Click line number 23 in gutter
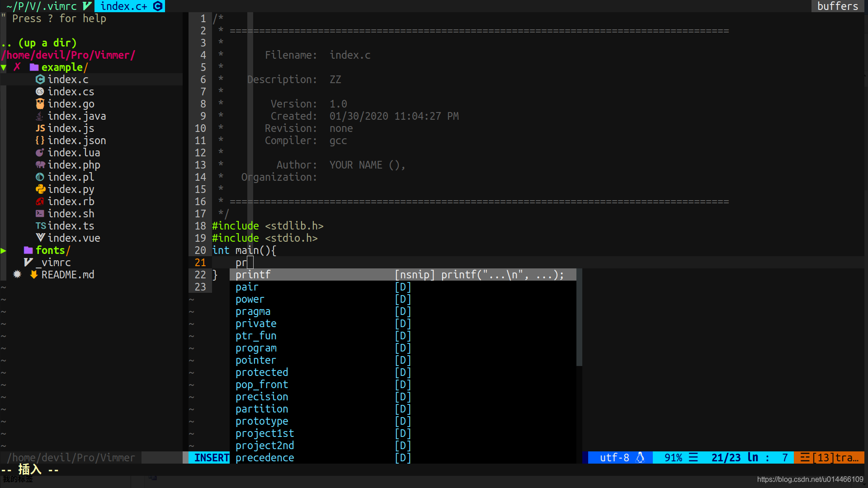The width and height of the screenshot is (868, 488). (x=200, y=287)
